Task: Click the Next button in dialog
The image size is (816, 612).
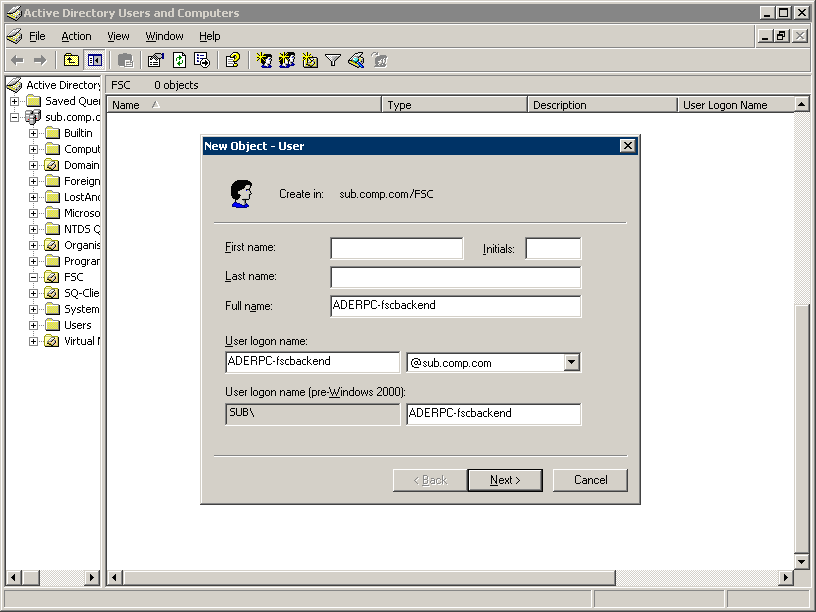Action: [x=505, y=480]
